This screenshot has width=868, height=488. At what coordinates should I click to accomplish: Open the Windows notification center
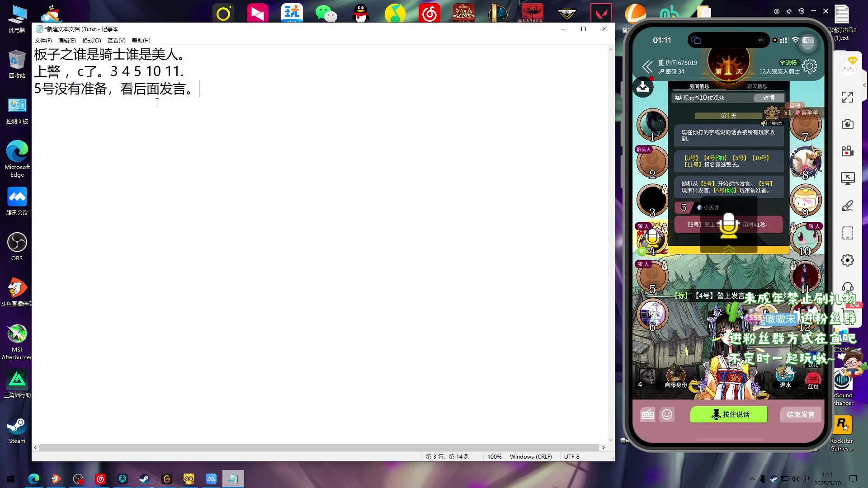click(x=853, y=479)
